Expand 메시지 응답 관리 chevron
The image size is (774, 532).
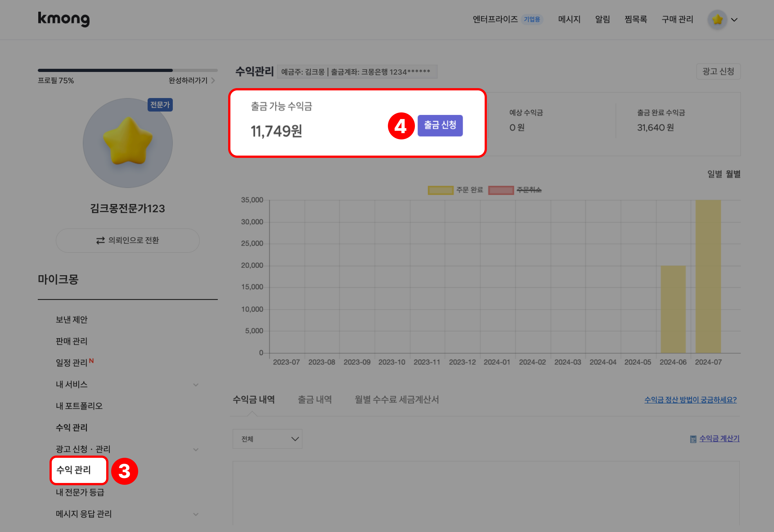(196, 514)
